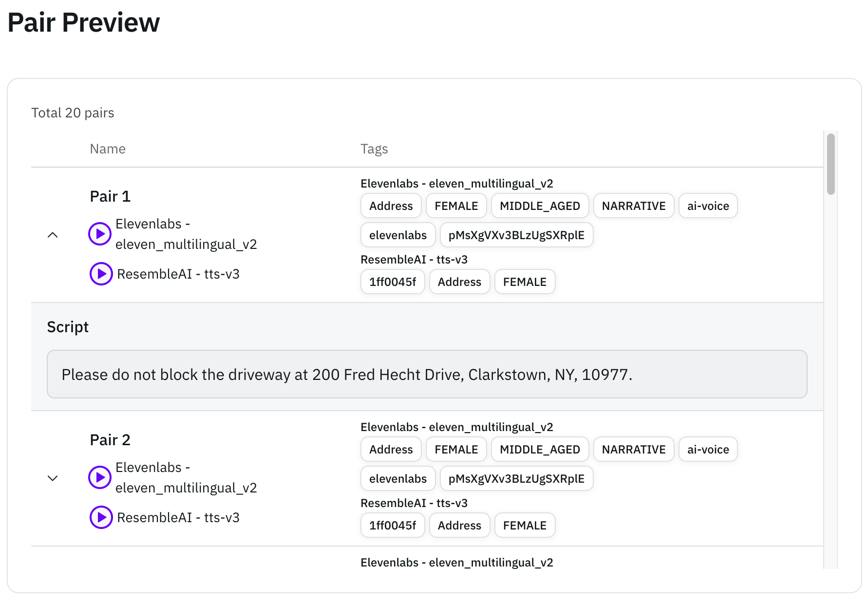Click Pair 2 'Elevenlabs - eleven_multilingual_v2' tags label

pos(457,427)
